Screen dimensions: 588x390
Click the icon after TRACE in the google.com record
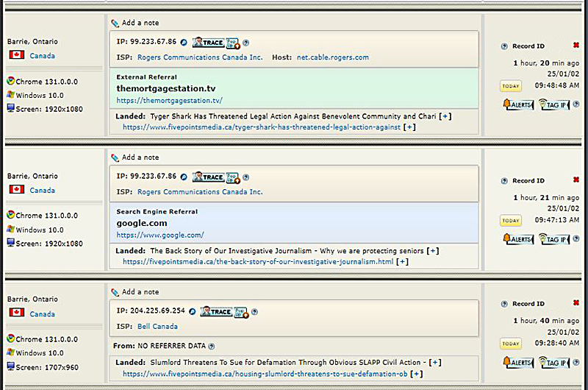(x=233, y=177)
